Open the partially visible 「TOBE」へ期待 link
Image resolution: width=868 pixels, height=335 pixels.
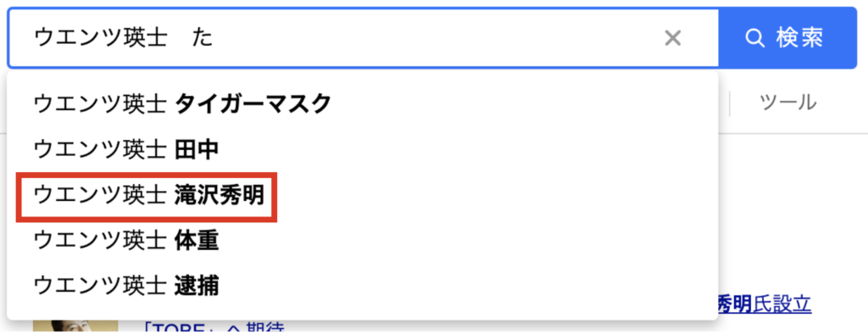[213, 329]
